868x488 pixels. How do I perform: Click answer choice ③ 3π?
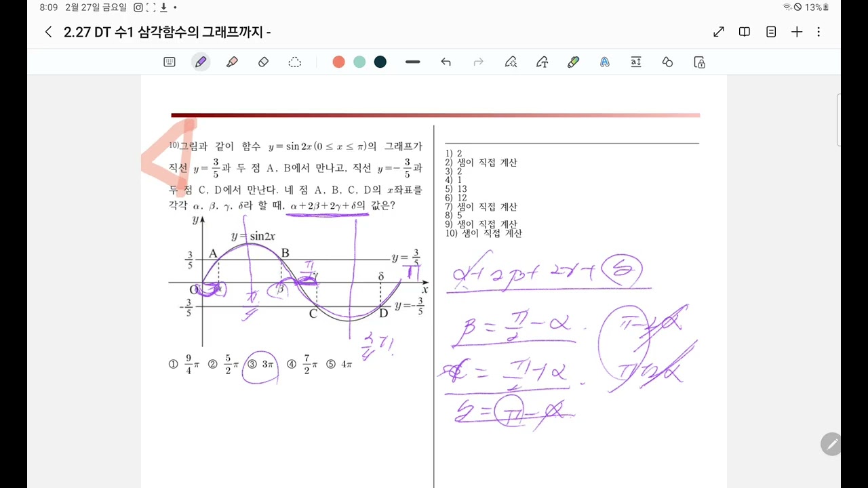(x=261, y=364)
